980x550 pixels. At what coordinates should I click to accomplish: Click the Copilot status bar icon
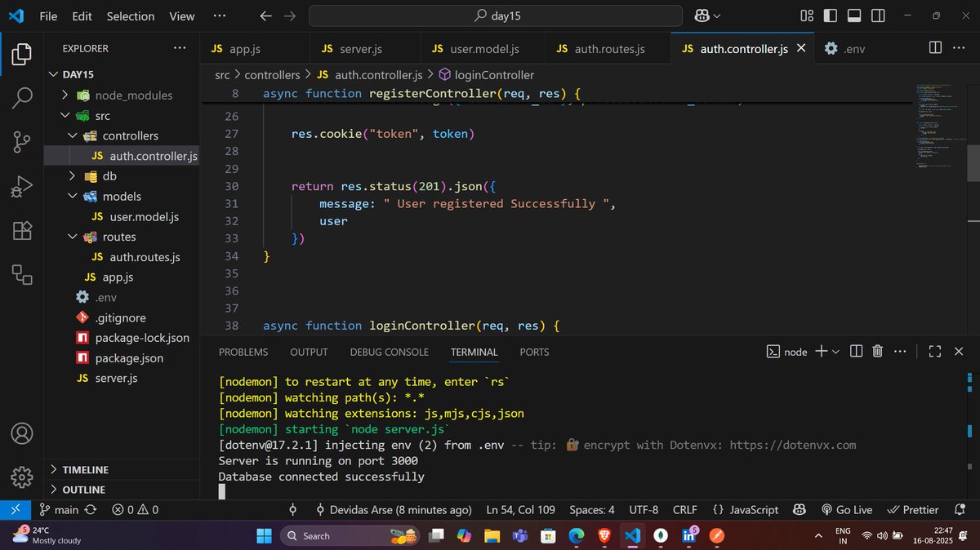tap(800, 509)
